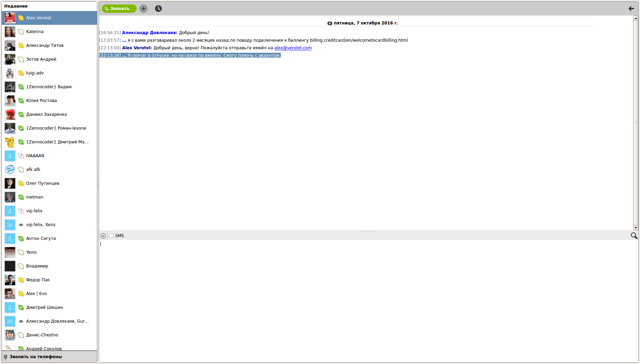Click Alex Verotel away status icon
The height and width of the screenshot is (364, 640).
click(21, 18)
